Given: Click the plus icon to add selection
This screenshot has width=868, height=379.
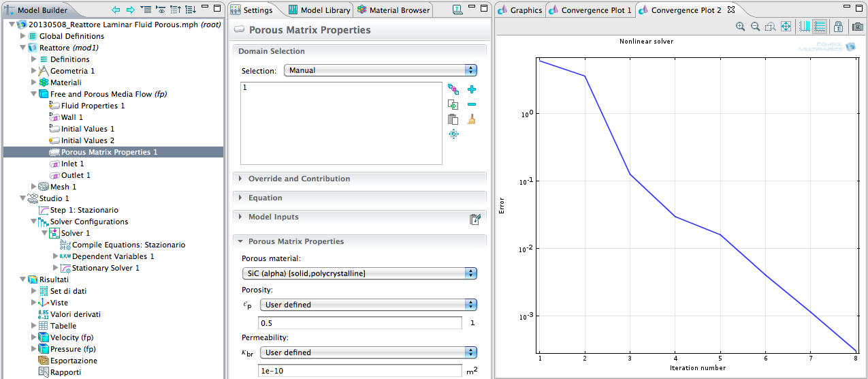Looking at the screenshot, I should pos(472,89).
